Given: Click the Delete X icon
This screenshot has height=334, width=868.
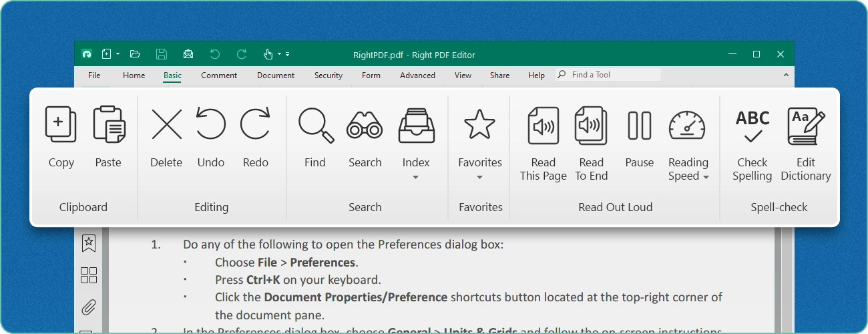Looking at the screenshot, I should (166, 124).
